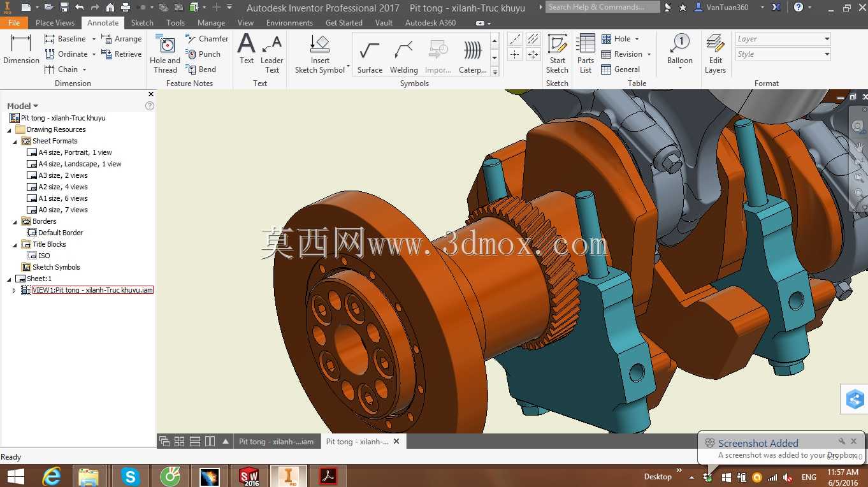
Task: Insert a Hole table
Action: (x=616, y=39)
